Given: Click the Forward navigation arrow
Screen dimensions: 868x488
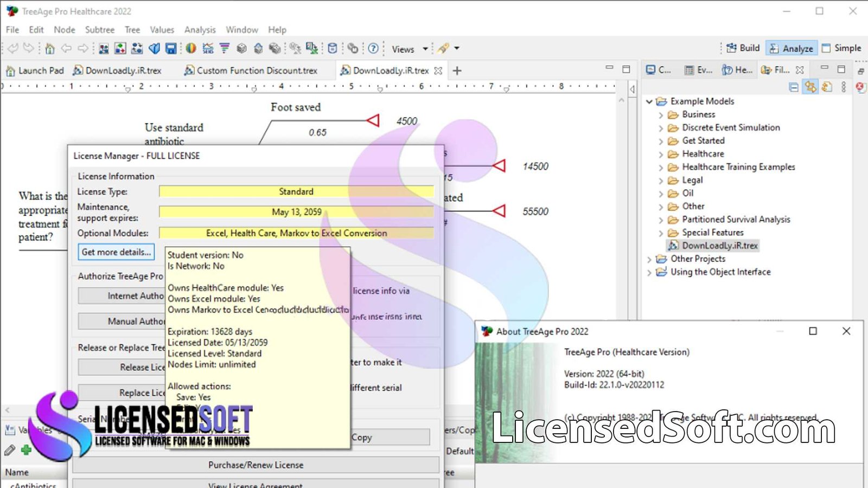Looking at the screenshot, I should tap(83, 49).
